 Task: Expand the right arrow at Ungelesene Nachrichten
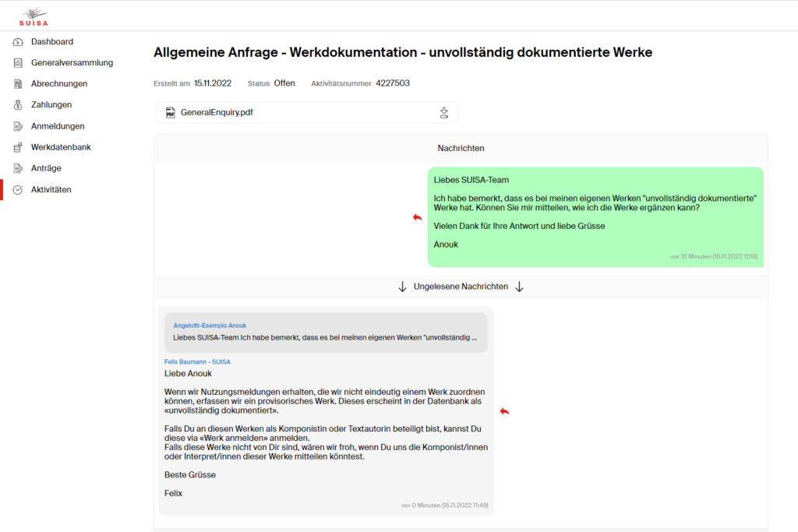pos(518,286)
